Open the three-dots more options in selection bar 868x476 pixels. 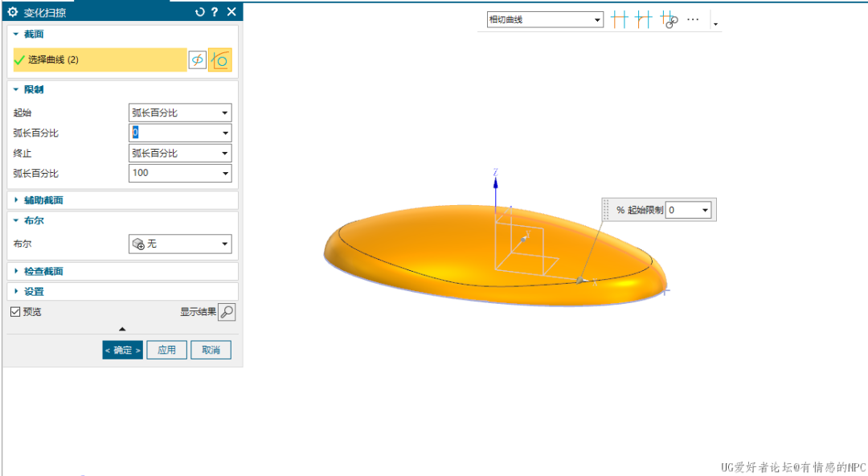693,19
